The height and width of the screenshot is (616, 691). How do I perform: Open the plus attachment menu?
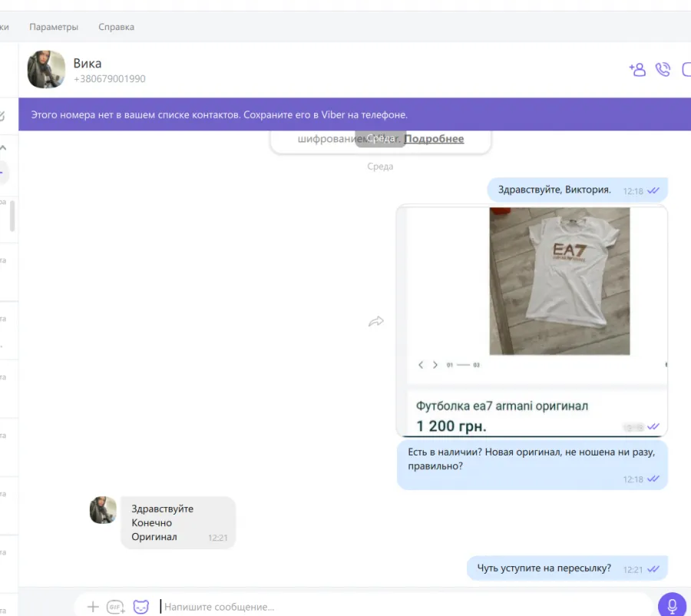pyautogui.click(x=93, y=608)
